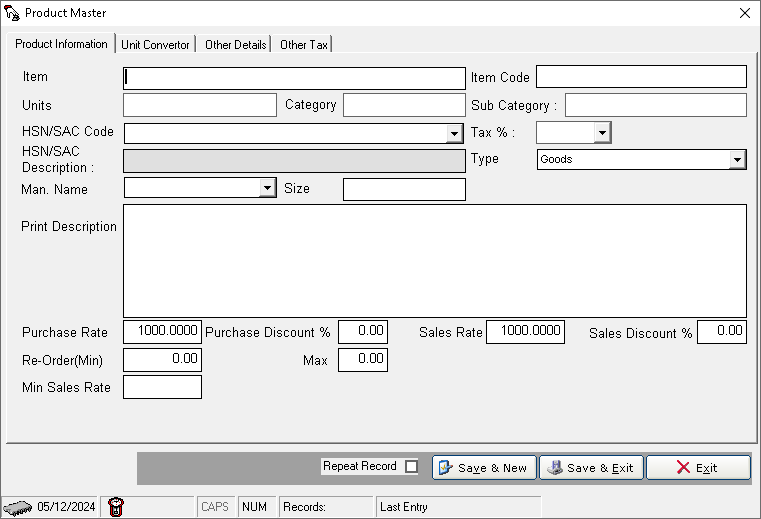Expand the Tax % dropdown

click(602, 133)
